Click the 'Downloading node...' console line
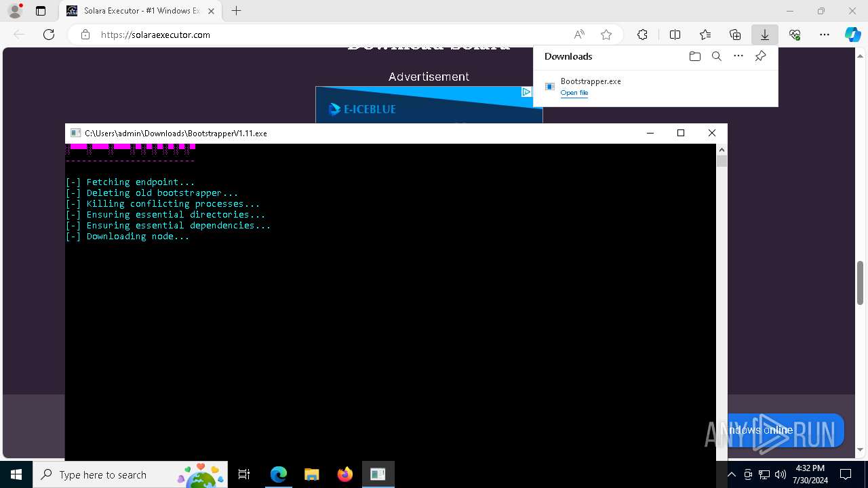 point(127,237)
